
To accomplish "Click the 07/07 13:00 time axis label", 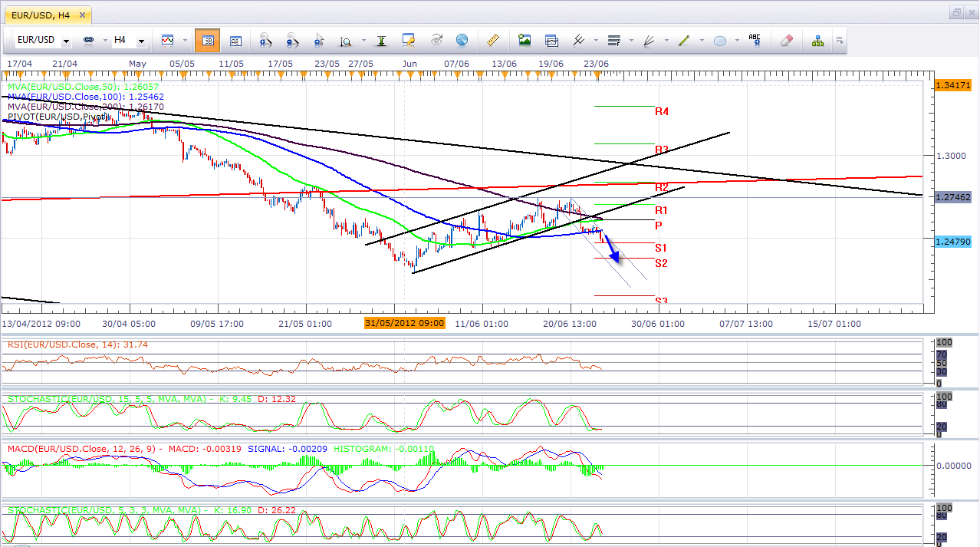I will [746, 324].
